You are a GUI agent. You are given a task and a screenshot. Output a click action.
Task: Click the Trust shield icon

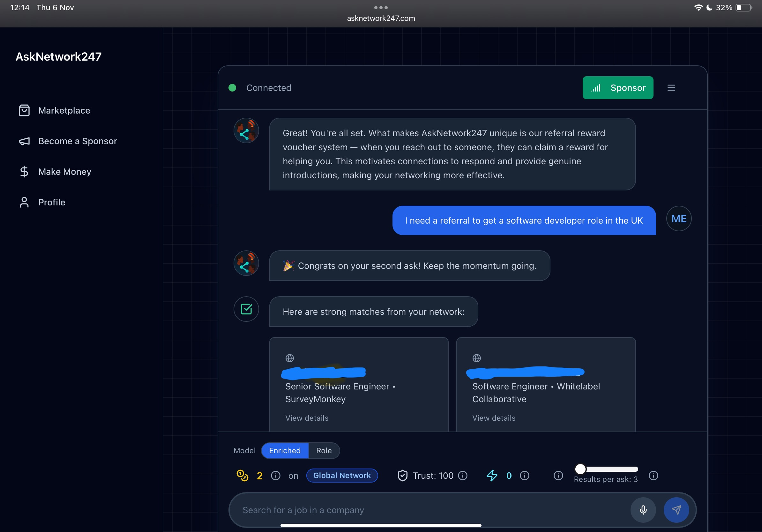pyautogui.click(x=402, y=476)
